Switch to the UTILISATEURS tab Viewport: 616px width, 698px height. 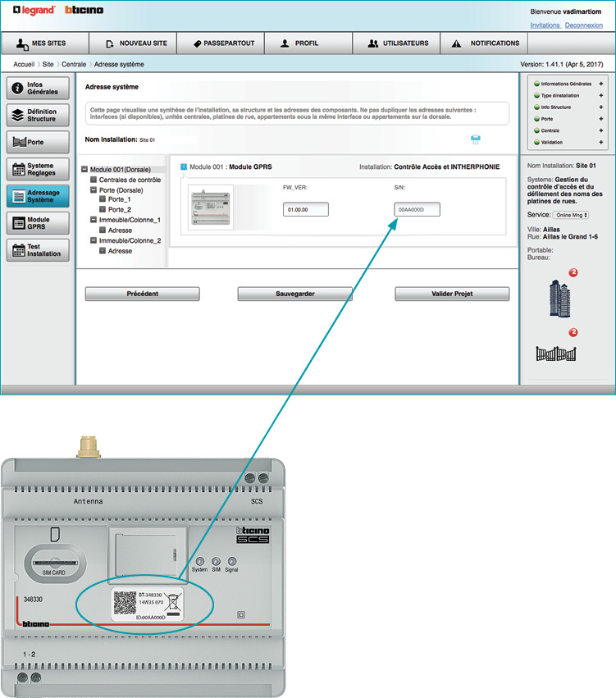click(x=397, y=43)
